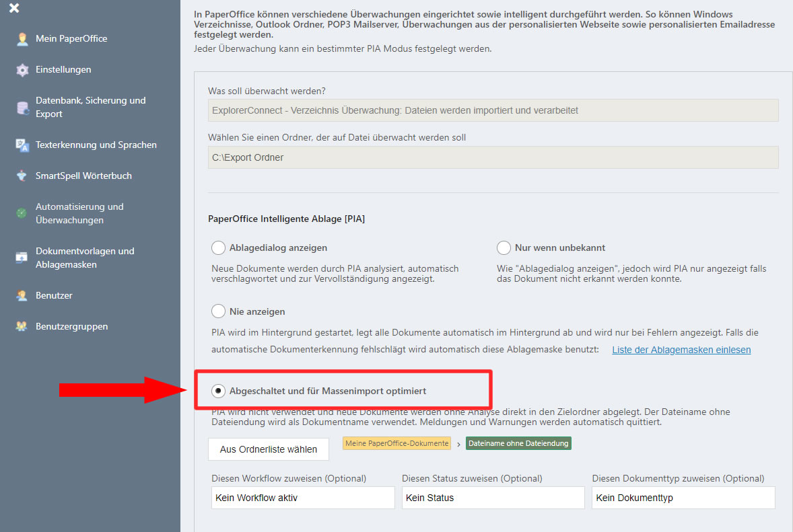Click Meine PaperOffice-Dokumente yellow tag

(396, 443)
